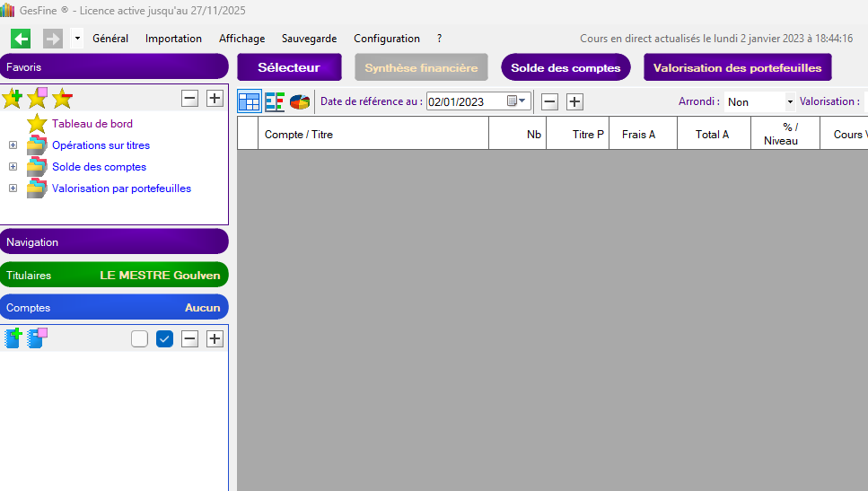The width and height of the screenshot is (868, 491).
Task: Expand the Solde des comptes tree node
Action: pyautogui.click(x=13, y=167)
